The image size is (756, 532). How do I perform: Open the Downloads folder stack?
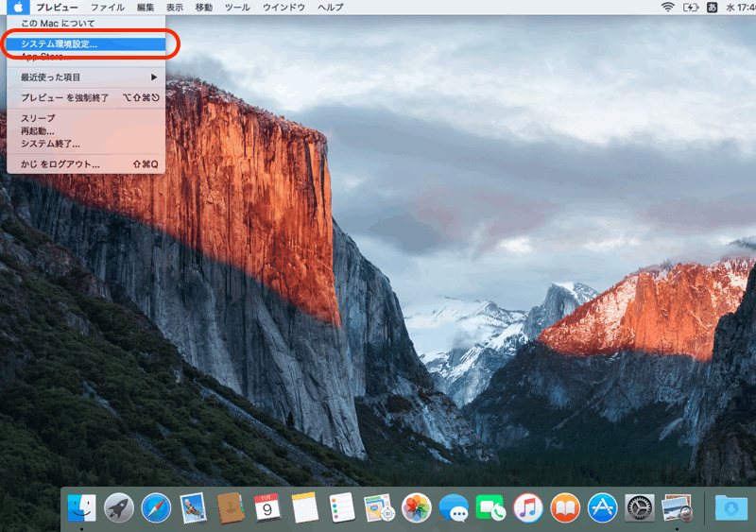(x=730, y=507)
